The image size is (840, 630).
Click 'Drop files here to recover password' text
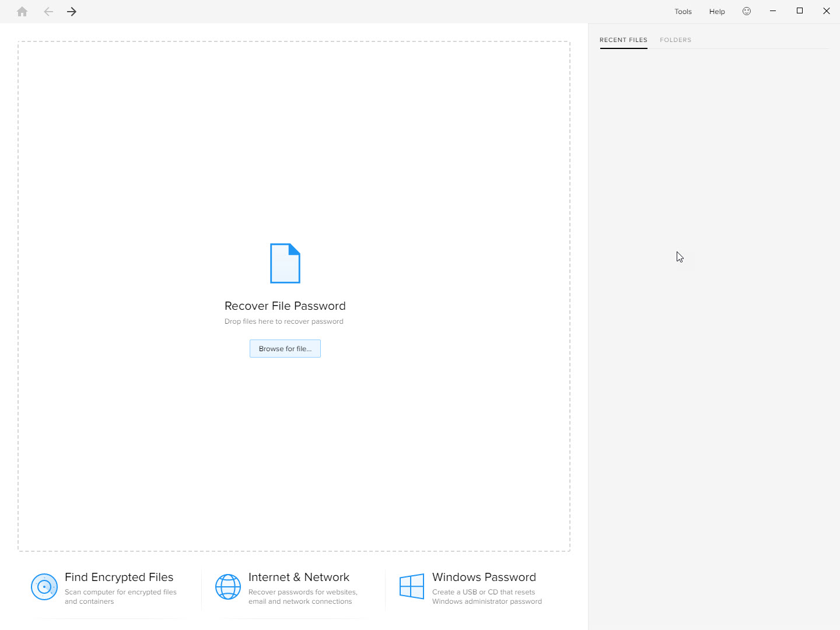point(284,321)
